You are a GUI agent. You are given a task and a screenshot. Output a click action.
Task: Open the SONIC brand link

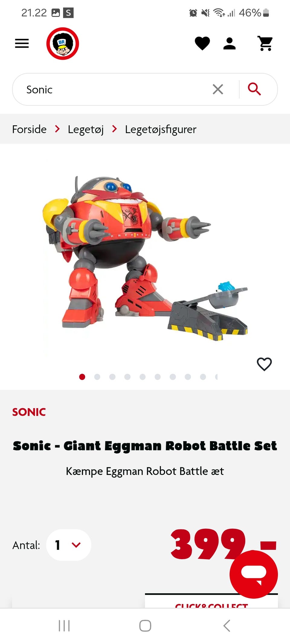pyautogui.click(x=29, y=412)
